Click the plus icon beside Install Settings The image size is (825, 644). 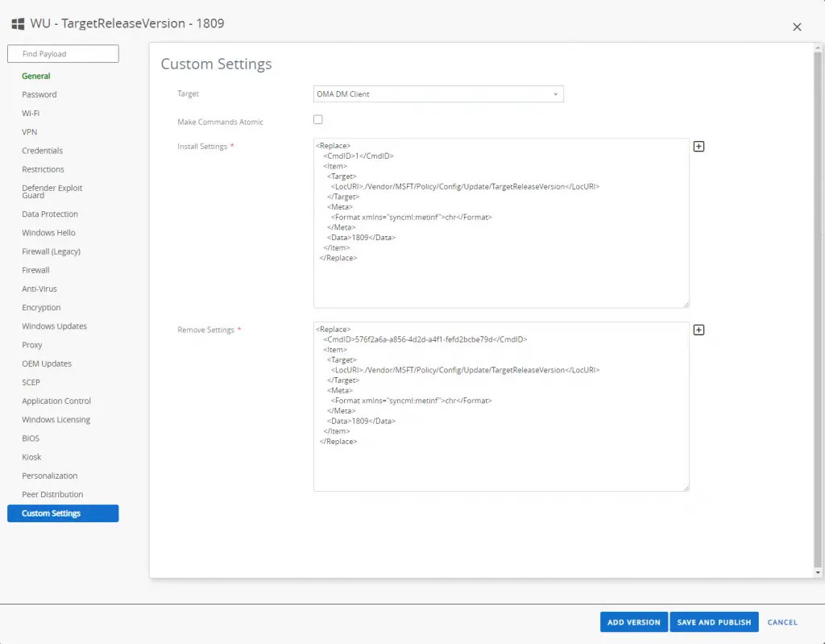coord(699,147)
